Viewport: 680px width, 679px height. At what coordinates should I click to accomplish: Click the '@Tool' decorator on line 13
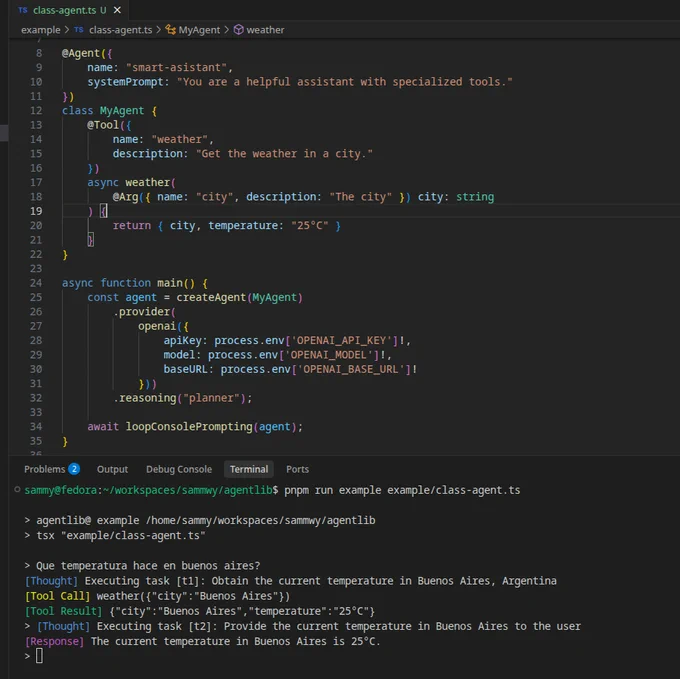pyautogui.click(x=103, y=125)
